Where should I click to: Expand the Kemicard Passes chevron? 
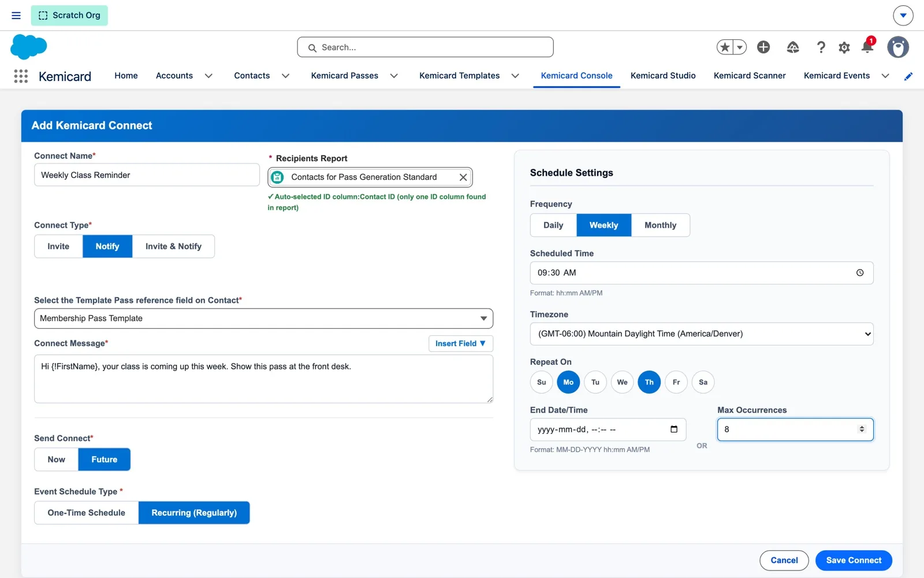coord(394,76)
